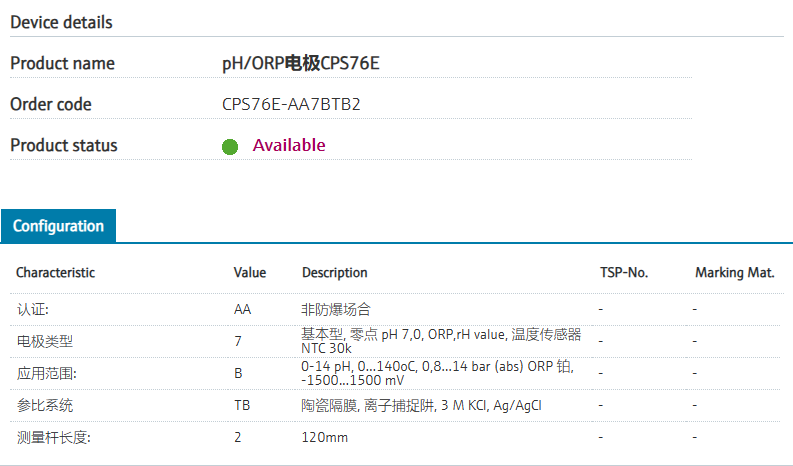Click the Value column header
Screen dimensions: 793x466
pos(250,272)
